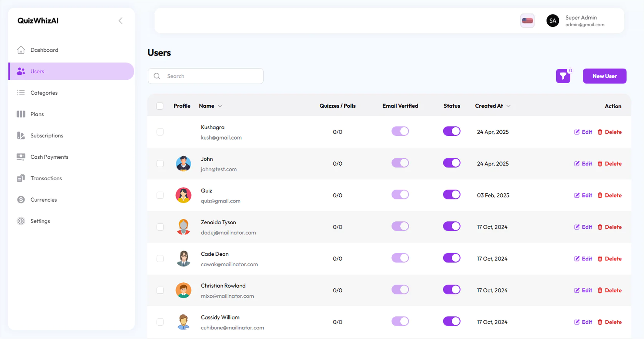Go to the Categories menu item

(44, 93)
